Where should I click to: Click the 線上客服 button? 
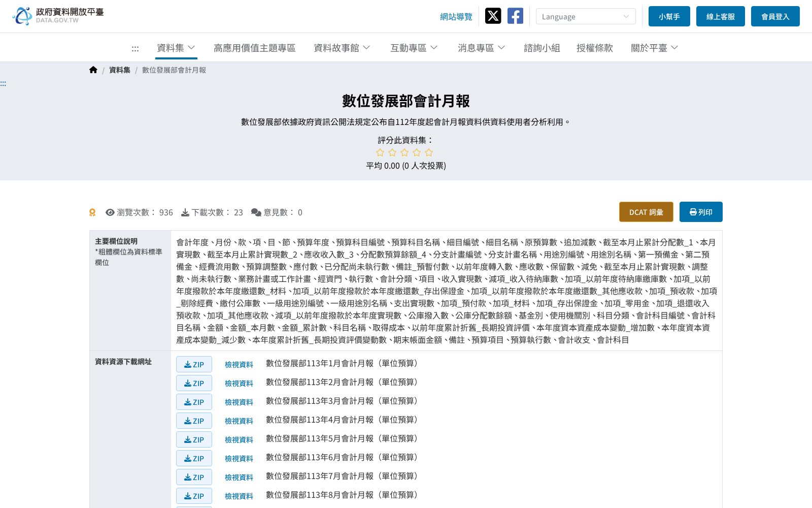[x=721, y=16]
